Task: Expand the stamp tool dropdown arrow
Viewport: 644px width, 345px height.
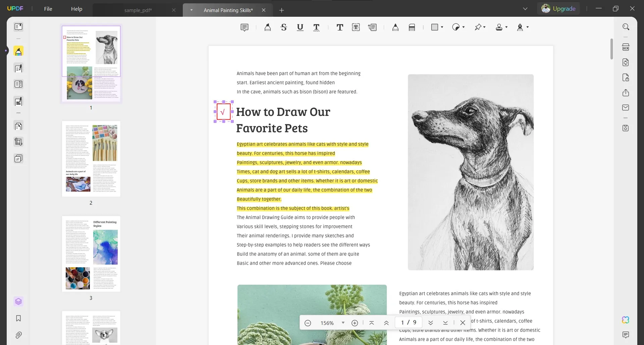Action: click(x=506, y=27)
